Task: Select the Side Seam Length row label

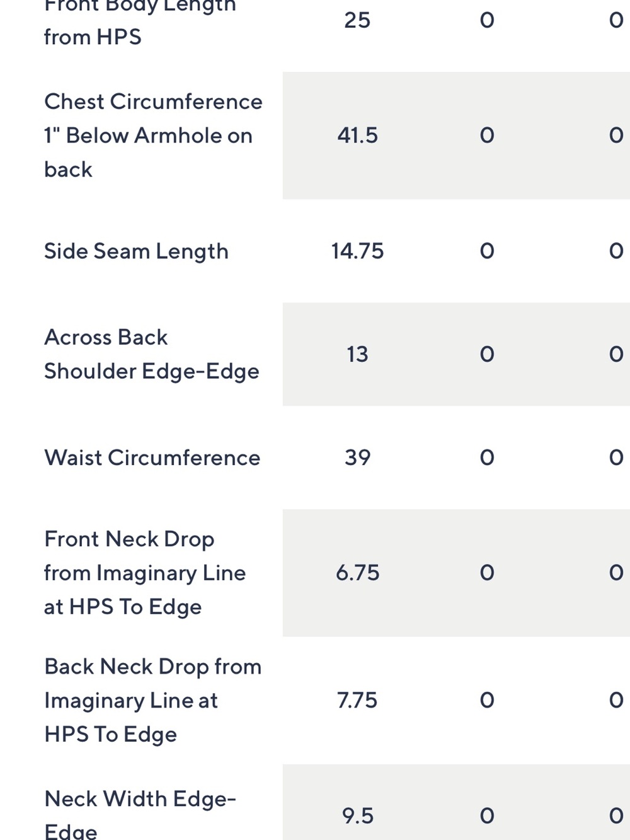Action: (x=136, y=251)
